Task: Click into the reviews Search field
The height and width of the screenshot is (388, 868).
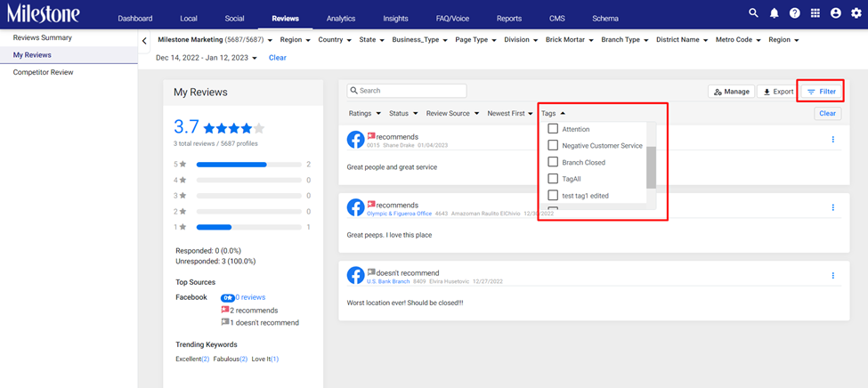Action: tap(407, 91)
